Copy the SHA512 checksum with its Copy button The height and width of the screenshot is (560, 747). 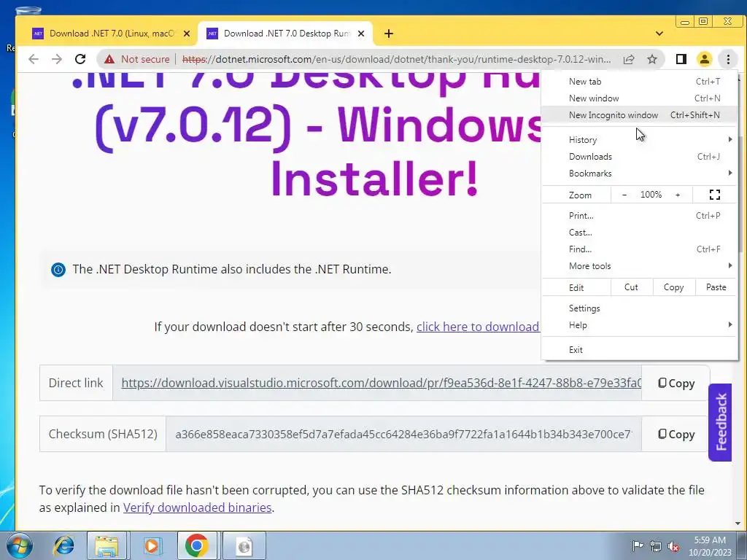pyautogui.click(x=676, y=435)
